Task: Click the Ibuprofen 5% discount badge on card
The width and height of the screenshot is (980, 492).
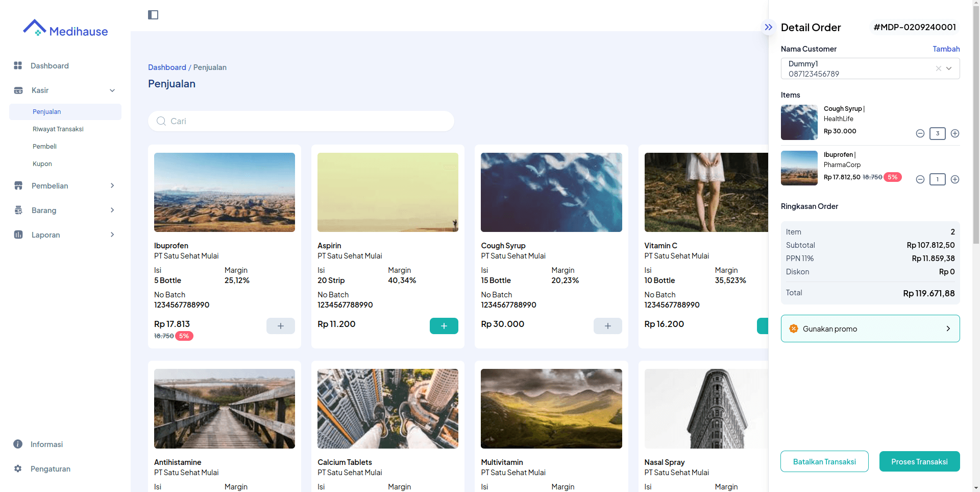Action: [x=184, y=336]
